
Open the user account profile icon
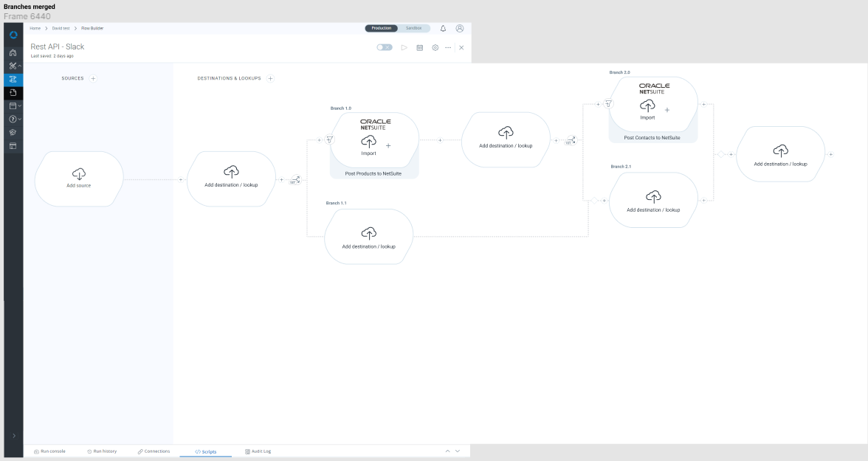[460, 28]
